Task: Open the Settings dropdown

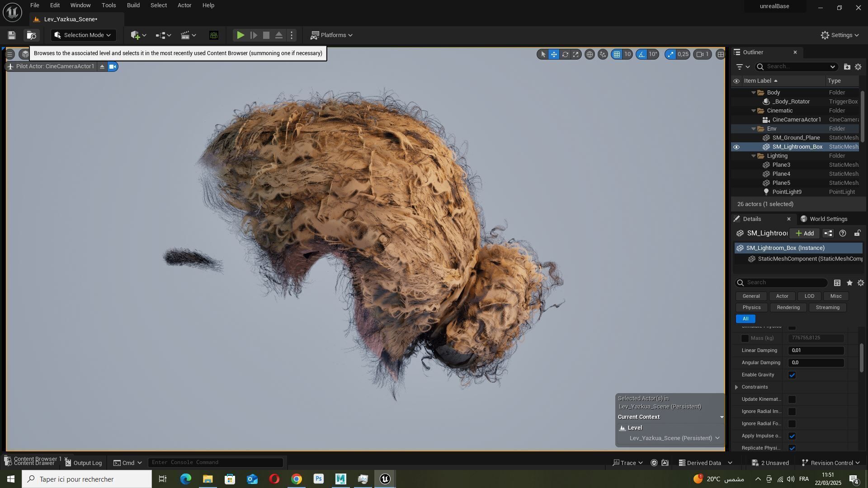Action: click(840, 35)
